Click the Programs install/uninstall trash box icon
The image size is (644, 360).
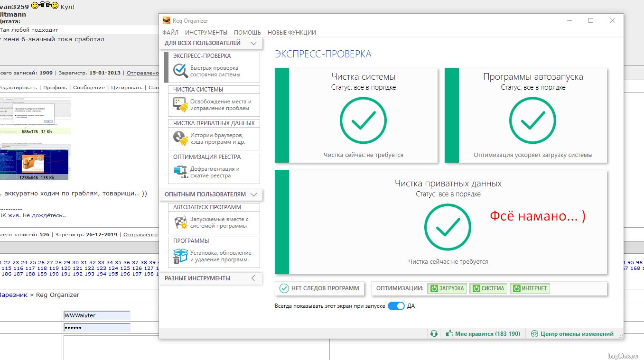click(x=180, y=256)
